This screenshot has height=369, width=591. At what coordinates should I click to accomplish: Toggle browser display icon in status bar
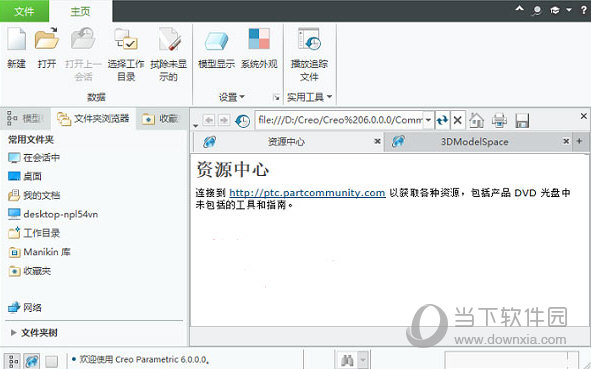point(32,361)
